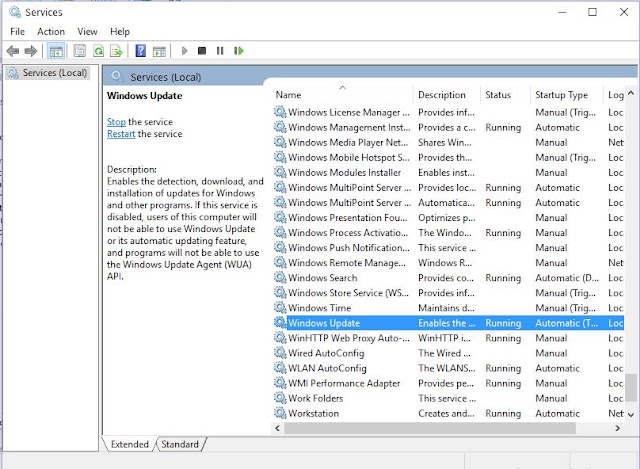This screenshot has height=469, width=640.
Task: Select the Windows Mobile Hotspot S... service
Action: coord(448,158)
